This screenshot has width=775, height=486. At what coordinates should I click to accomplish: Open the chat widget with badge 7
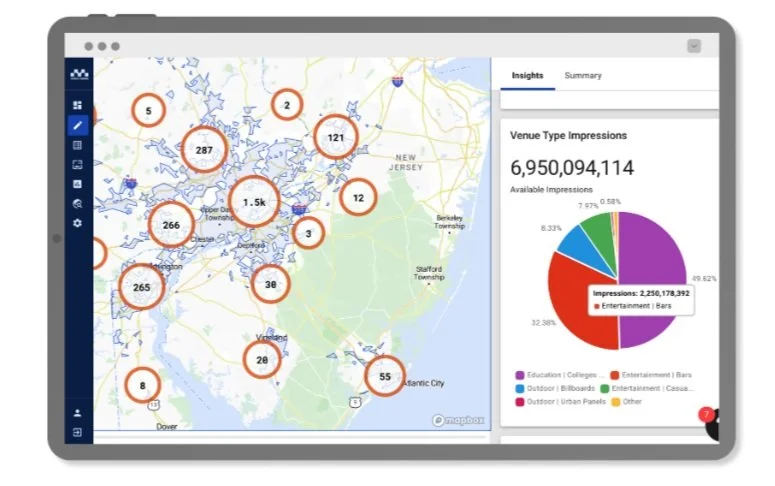[712, 423]
